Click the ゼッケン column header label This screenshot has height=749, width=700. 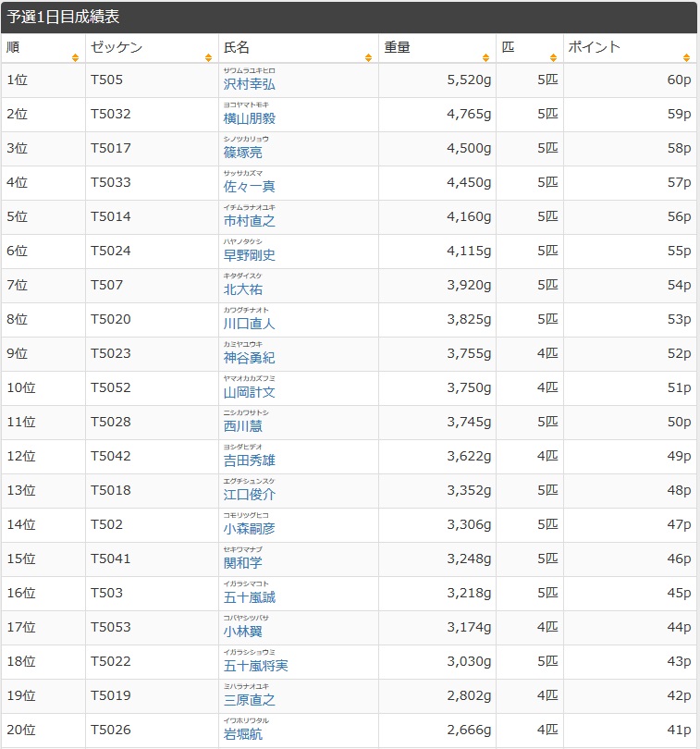coord(117,47)
